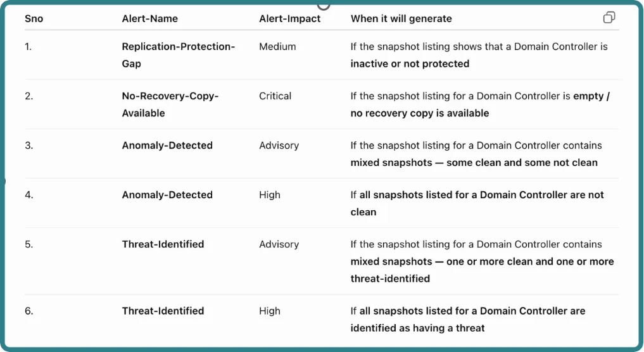
Task: Click the Advisory impact for Anomaly-Detected
Action: (279, 146)
